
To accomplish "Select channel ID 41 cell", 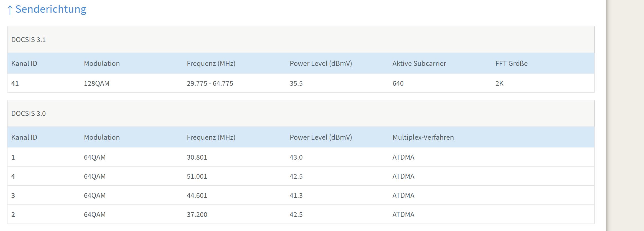I will 15,83.
